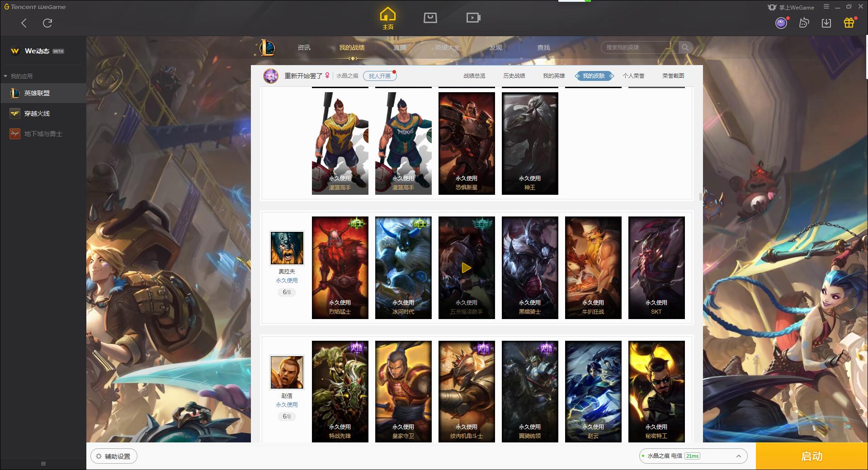868x470 pixels.
Task: Open 辅助设置 settings button
Action: 114,456
